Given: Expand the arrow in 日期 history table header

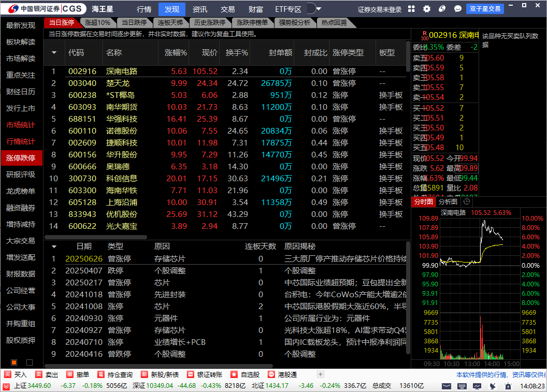Looking at the screenshot, I should click(54, 246).
